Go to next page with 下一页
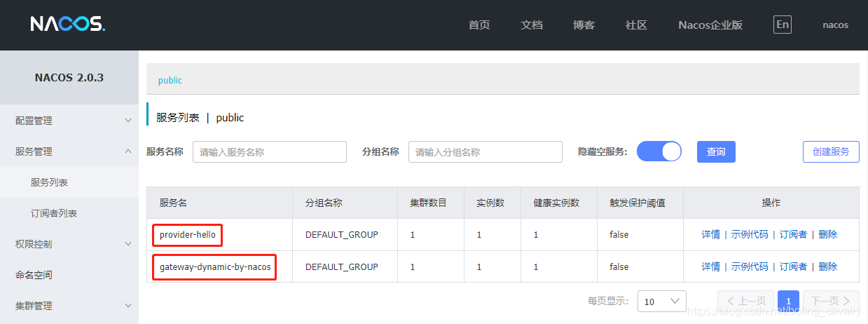Viewport: 868px width, 324px height. (831, 302)
